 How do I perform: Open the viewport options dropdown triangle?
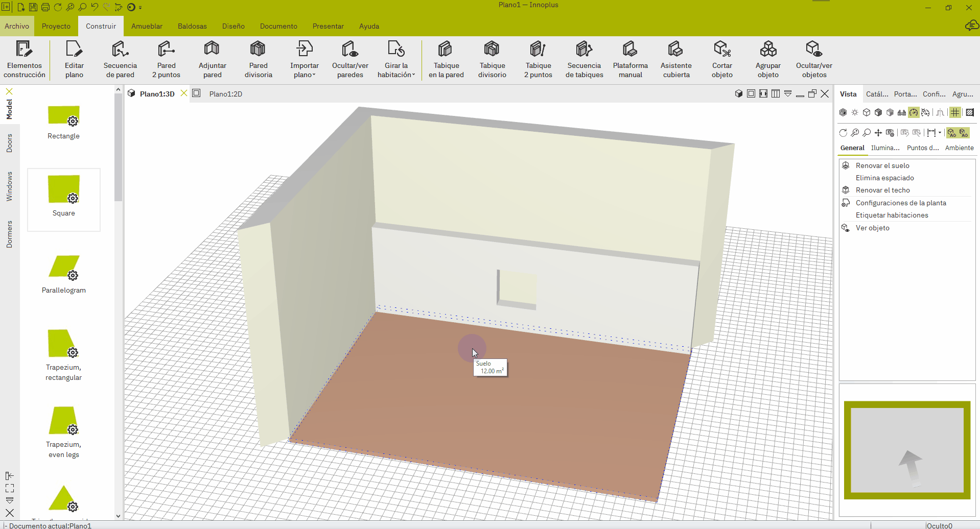pos(788,93)
